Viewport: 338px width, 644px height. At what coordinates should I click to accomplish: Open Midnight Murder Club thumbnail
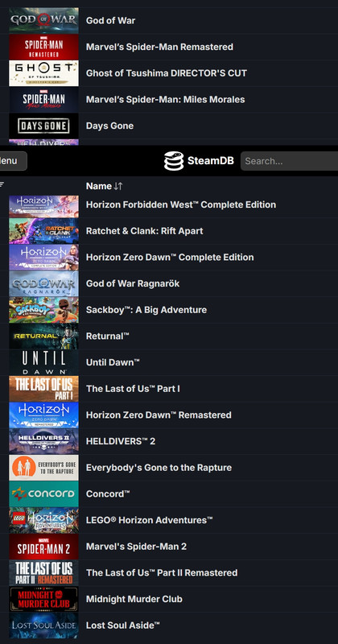click(x=43, y=599)
